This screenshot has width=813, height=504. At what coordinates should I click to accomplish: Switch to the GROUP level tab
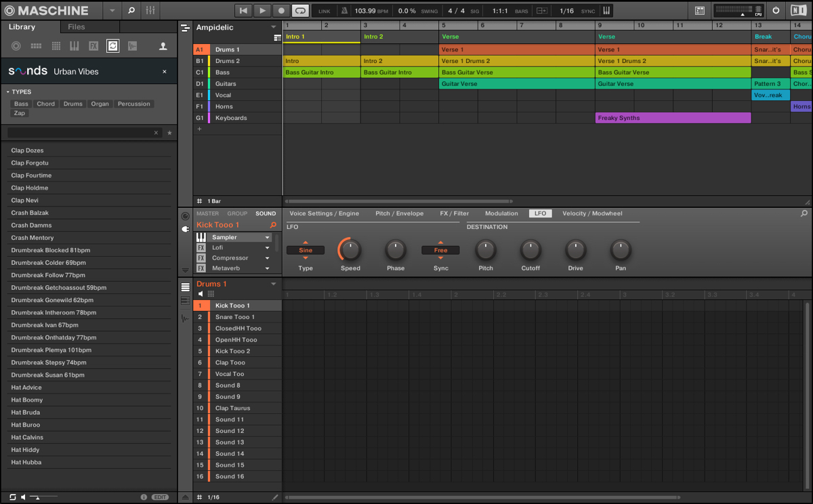click(x=237, y=213)
